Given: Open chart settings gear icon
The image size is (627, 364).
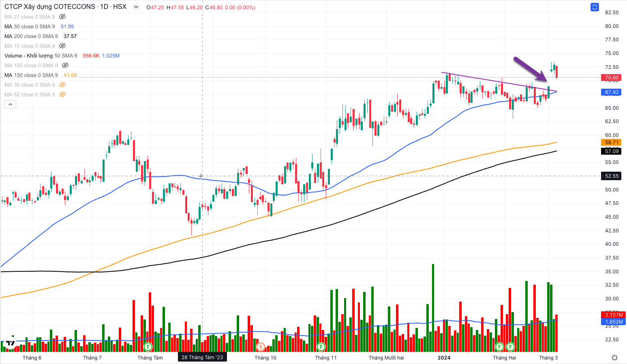Looking at the screenshot, I should coord(614,358).
